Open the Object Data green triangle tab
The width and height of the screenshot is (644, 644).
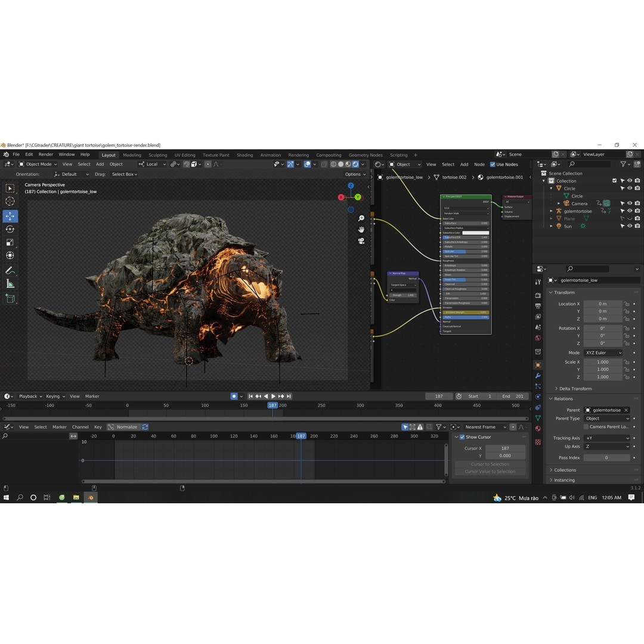tap(538, 418)
